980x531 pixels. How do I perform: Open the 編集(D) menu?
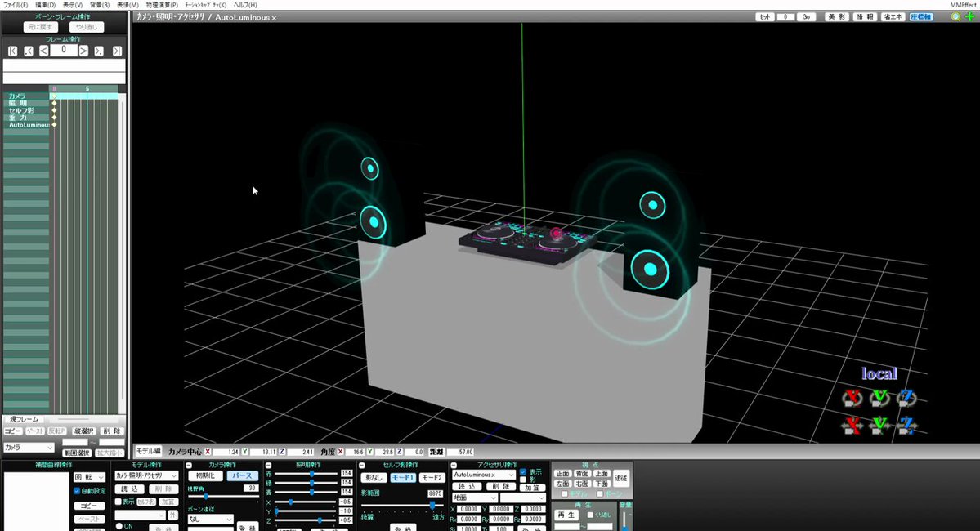(45, 4)
